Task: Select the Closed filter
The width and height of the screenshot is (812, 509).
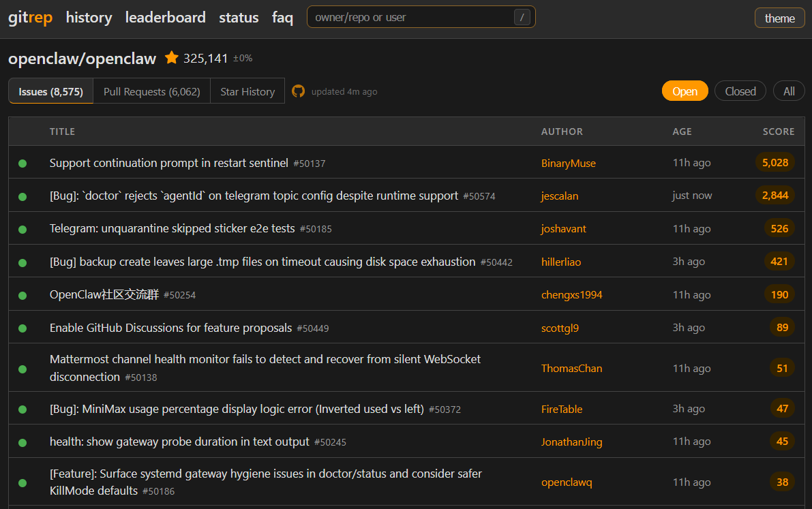Action: click(x=740, y=91)
